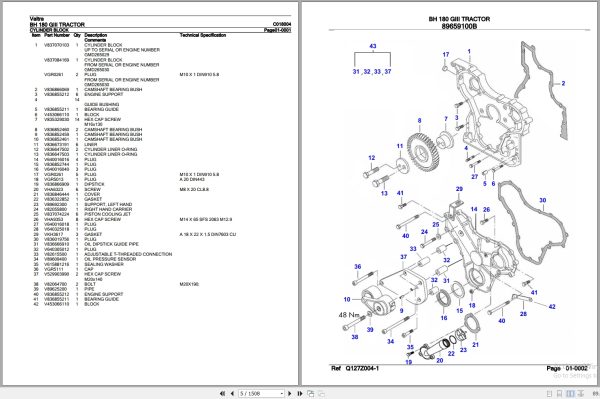Screen dimensions: 600x399
Task: Click the '48 Nm' torque note in the diagram
Action: click(349, 315)
